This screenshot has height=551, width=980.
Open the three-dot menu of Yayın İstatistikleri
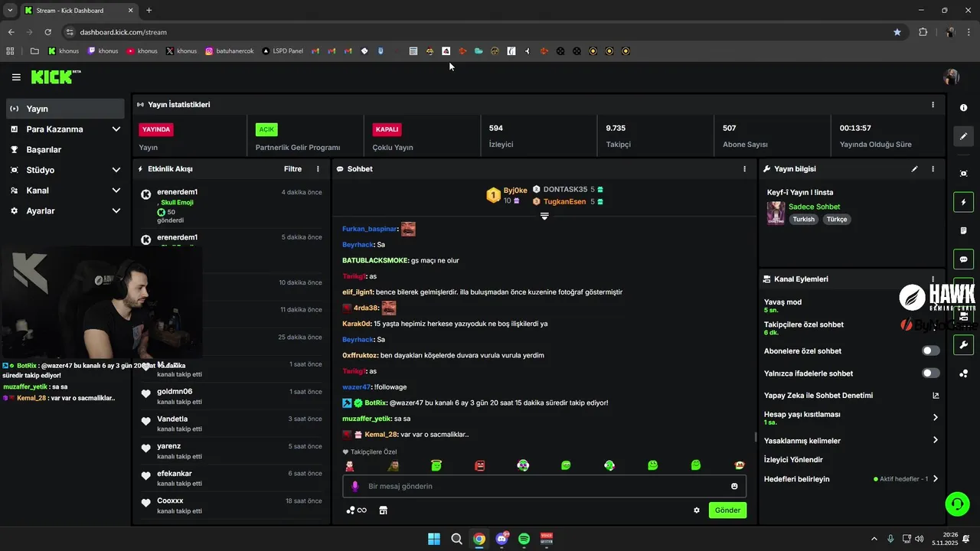933,104
